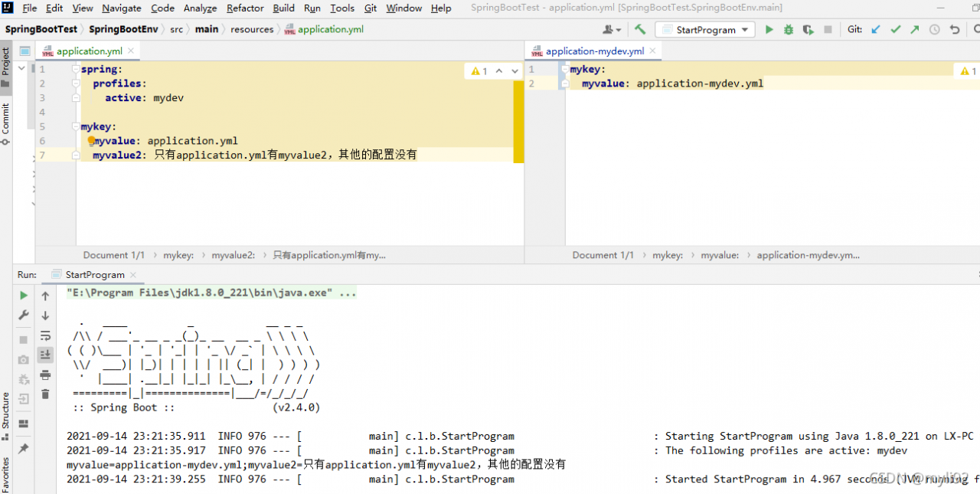Click fold end marker on mydev line 2

click(x=565, y=83)
